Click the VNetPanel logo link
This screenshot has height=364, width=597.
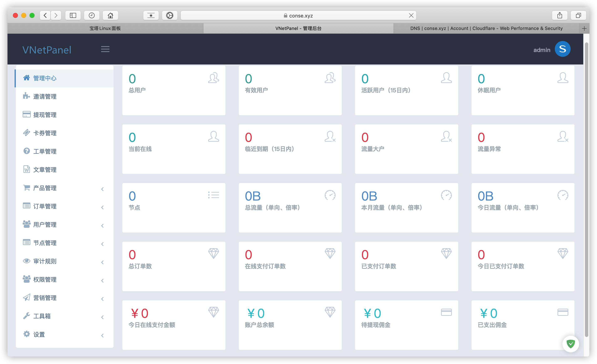(x=47, y=50)
